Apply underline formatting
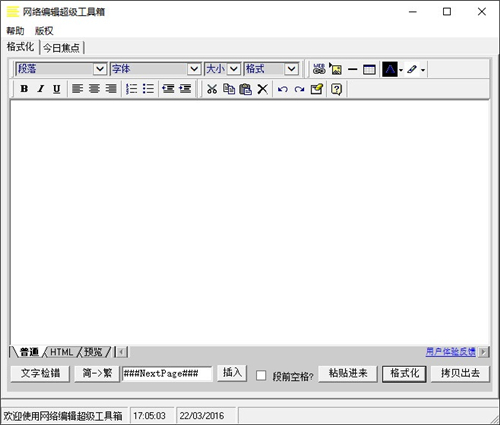The image size is (500, 425). (x=57, y=89)
